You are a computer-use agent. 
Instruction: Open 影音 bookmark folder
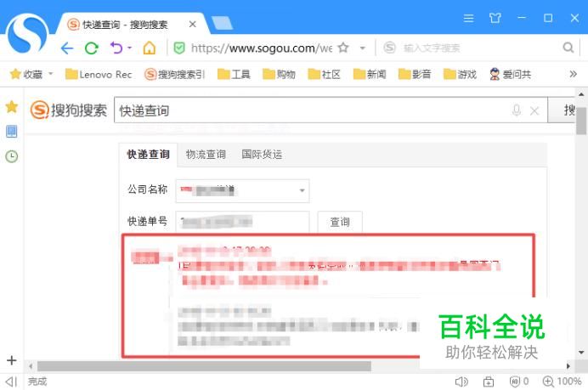415,74
